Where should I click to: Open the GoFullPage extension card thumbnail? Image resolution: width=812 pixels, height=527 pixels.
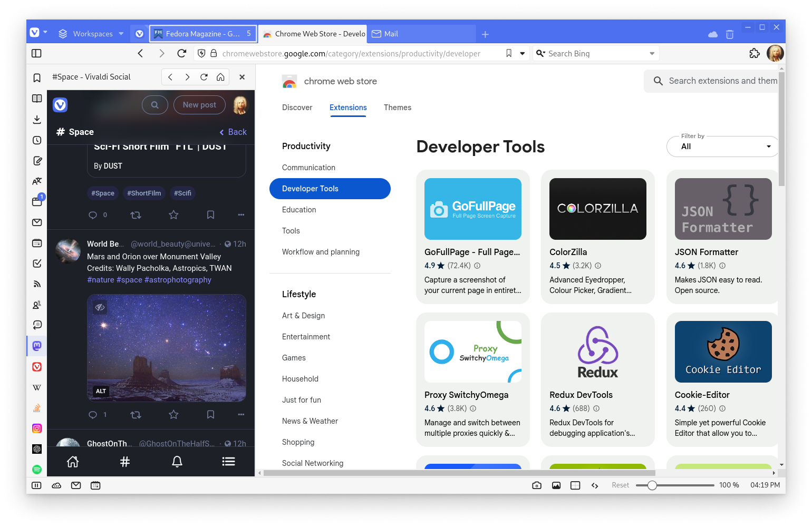click(x=472, y=209)
